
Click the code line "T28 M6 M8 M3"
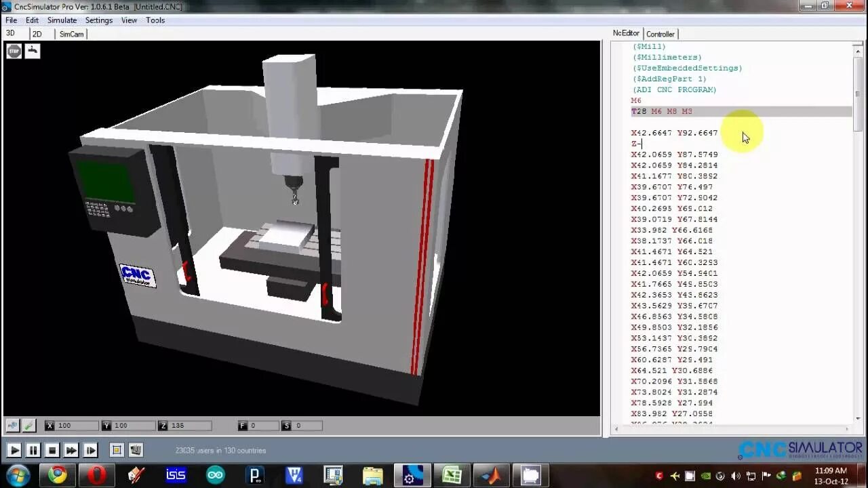[x=661, y=111]
